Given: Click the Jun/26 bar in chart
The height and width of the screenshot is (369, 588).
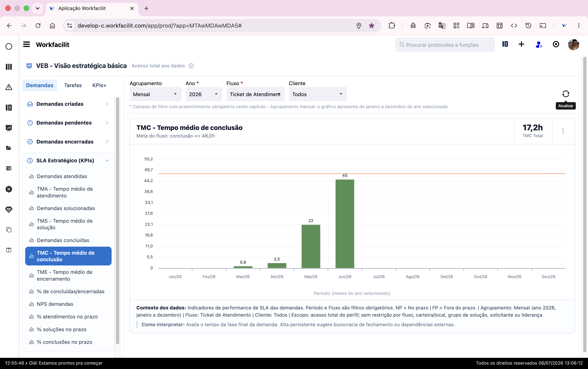Looking at the screenshot, I should (345, 224).
